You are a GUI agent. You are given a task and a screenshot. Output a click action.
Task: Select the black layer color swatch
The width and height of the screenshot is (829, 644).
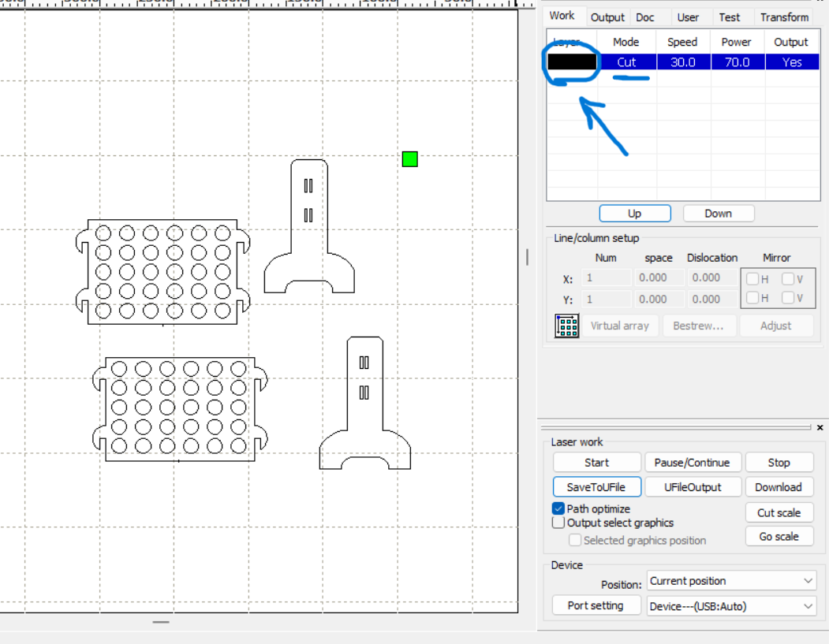pyautogui.click(x=572, y=62)
